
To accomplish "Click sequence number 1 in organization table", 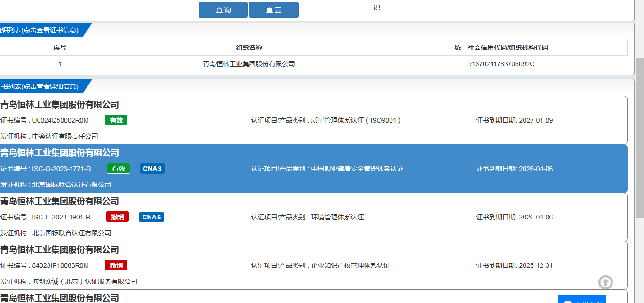I will 60,64.
